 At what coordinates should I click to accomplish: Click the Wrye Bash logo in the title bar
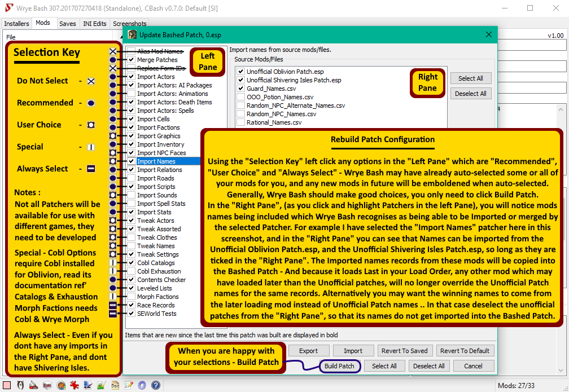pos(9,8)
